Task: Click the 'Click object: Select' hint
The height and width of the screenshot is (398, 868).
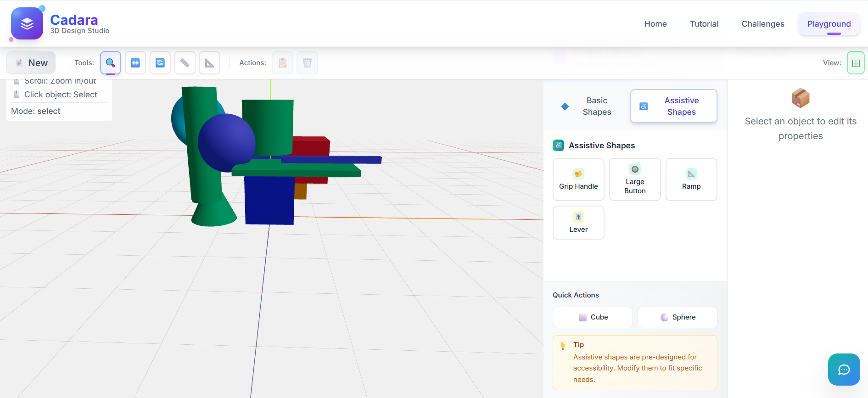Action: click(61, 95)
